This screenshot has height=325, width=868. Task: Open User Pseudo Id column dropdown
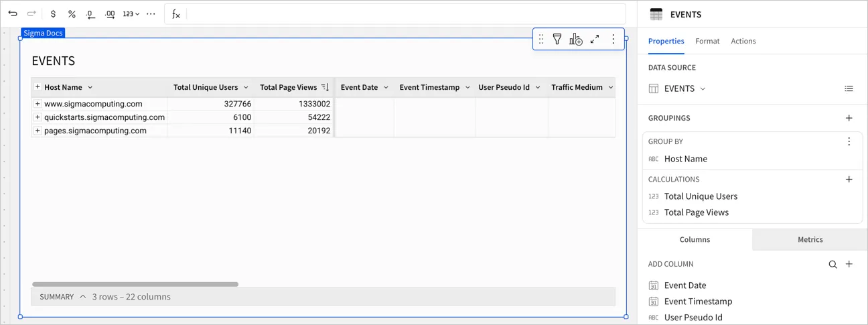tap(538, 88)
